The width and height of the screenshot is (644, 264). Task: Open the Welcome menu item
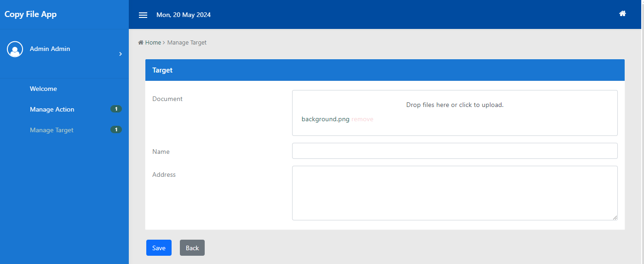[x=43, y=89]
